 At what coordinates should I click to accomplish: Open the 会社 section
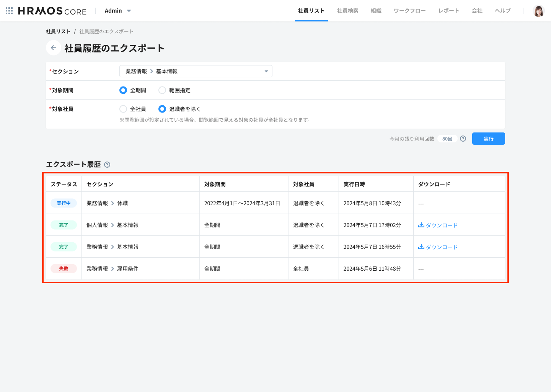pos(477,11)
